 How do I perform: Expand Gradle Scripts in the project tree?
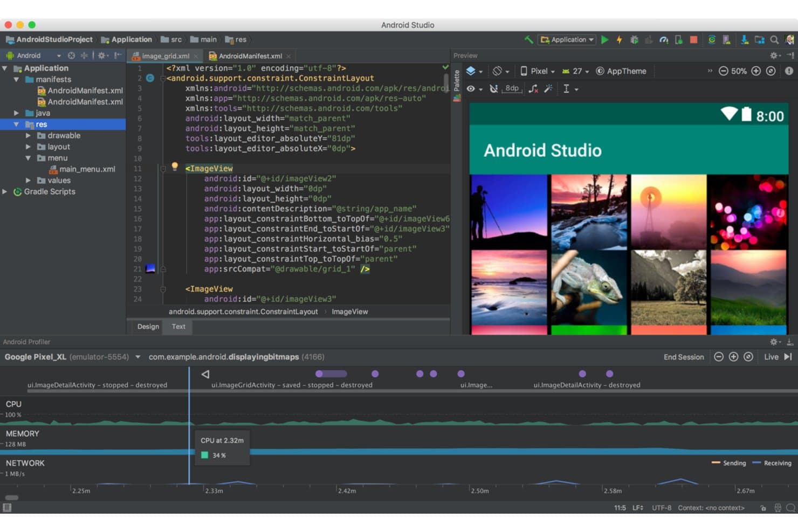(x=5, y=192)
